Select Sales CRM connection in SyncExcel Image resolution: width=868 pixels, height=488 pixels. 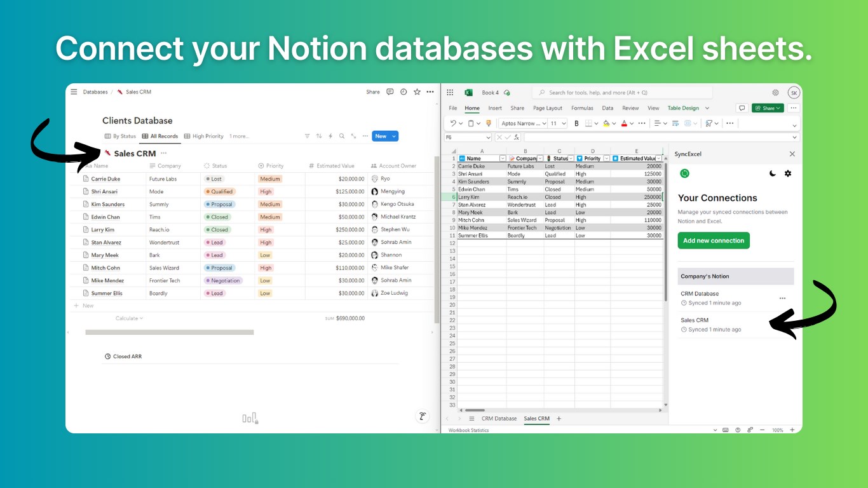(735, 325)
